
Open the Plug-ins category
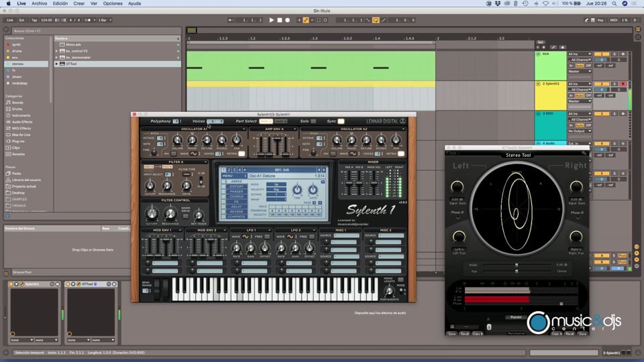click(x=18, y=141)
